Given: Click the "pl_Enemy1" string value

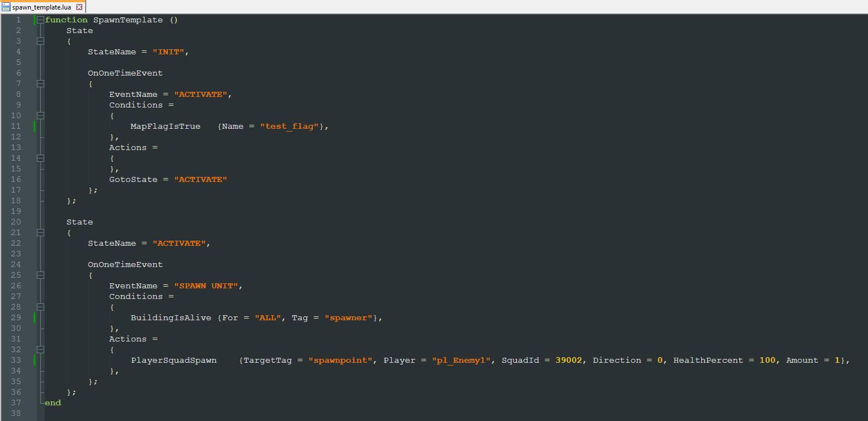Looking at the screenshot, I should (x=462, y=360).
